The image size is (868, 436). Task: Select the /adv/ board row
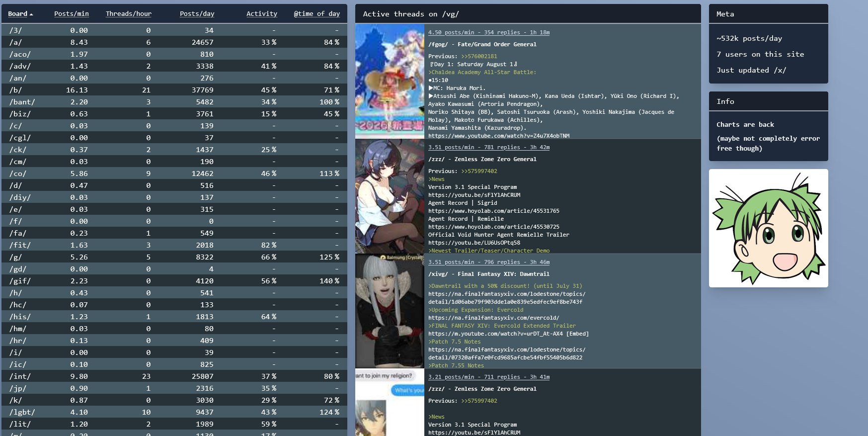click(x=174, y=66)
